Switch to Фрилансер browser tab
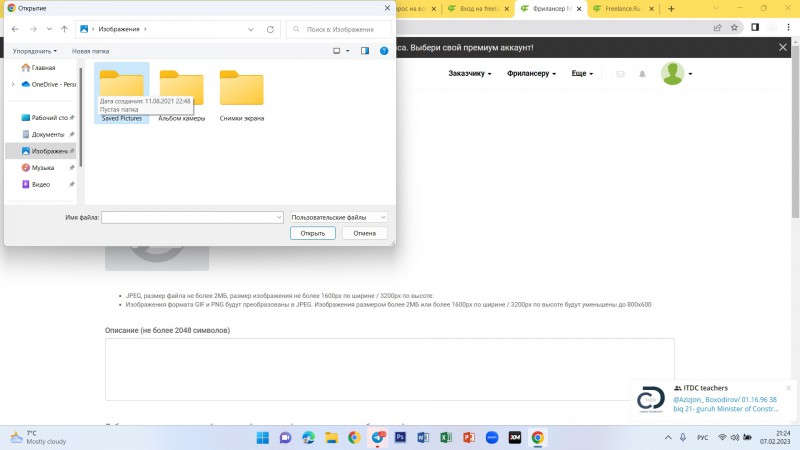 [x=552, y=9]
